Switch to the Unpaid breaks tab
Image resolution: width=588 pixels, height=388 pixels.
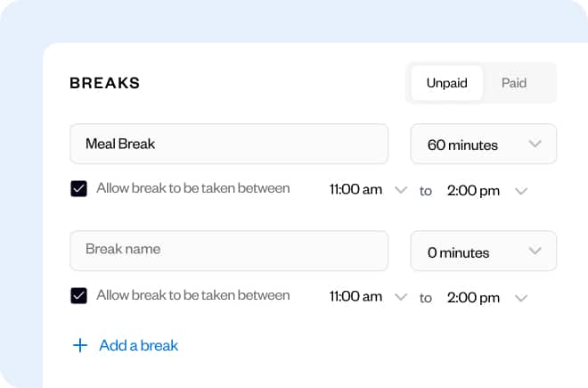coord(446,83)
